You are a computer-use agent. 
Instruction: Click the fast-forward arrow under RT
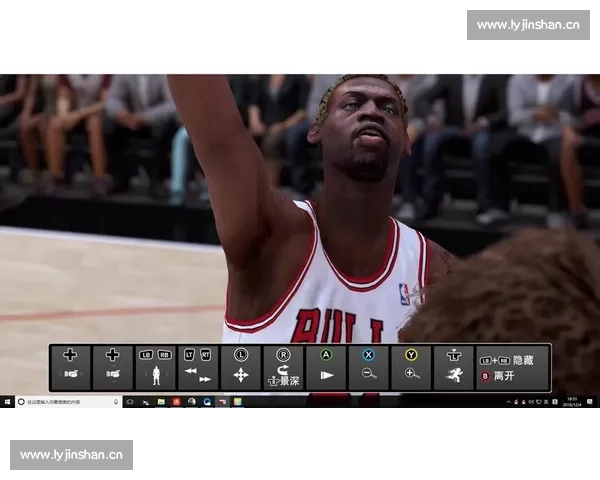point(205,379)
